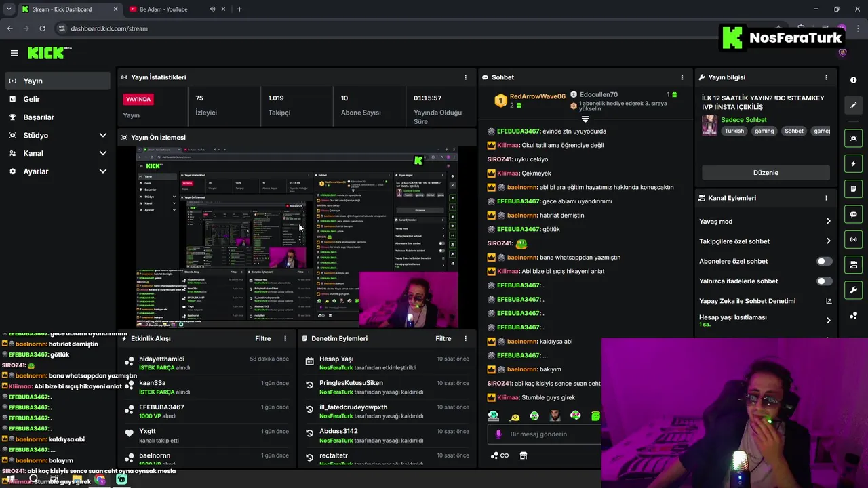Click the browser address bar URL

point(109,28)
